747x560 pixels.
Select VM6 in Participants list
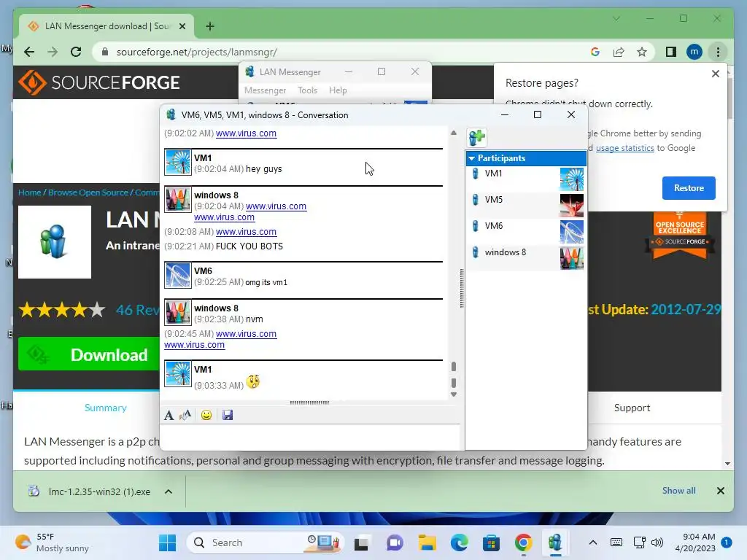point(526,232)
